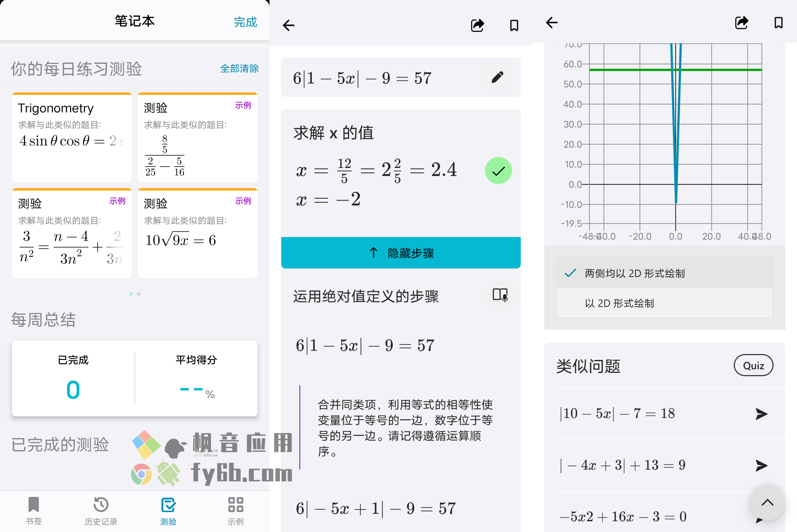Go back from the solution screen

(289, 25)
